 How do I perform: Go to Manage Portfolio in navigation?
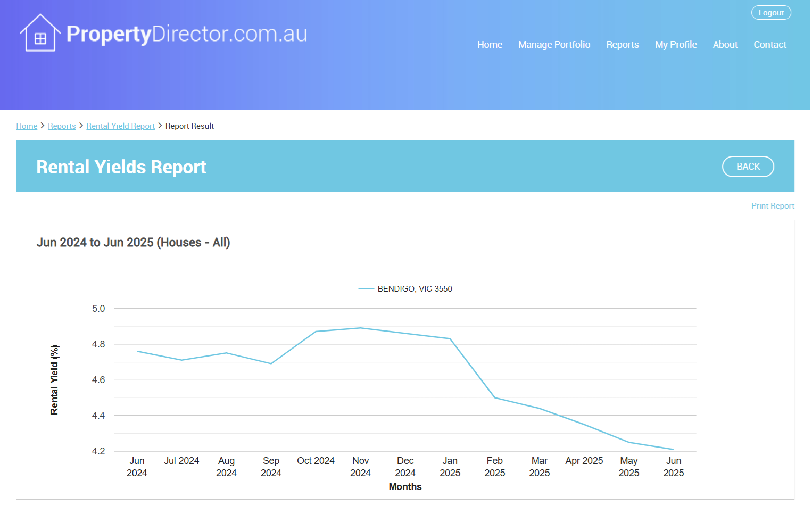click(554, 45)
